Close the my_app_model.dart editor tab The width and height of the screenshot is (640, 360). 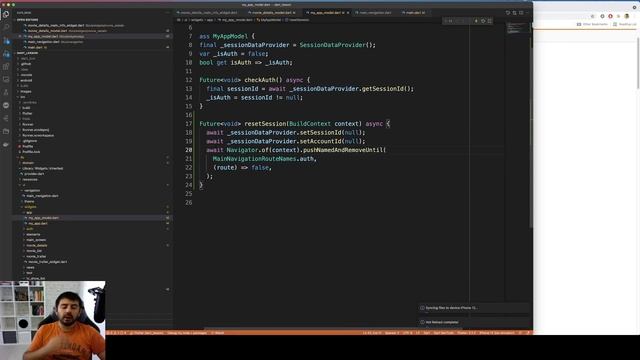(348, 13)
